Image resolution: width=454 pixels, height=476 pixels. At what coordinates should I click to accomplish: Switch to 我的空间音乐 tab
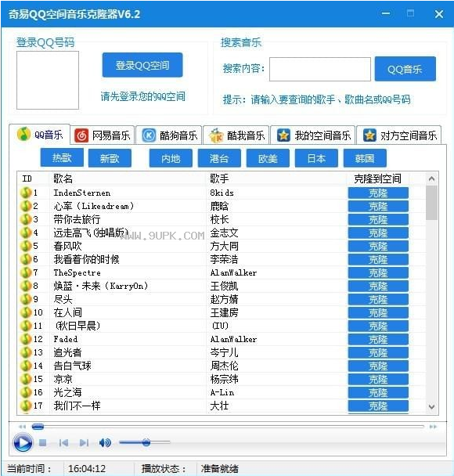pos(313,135)
